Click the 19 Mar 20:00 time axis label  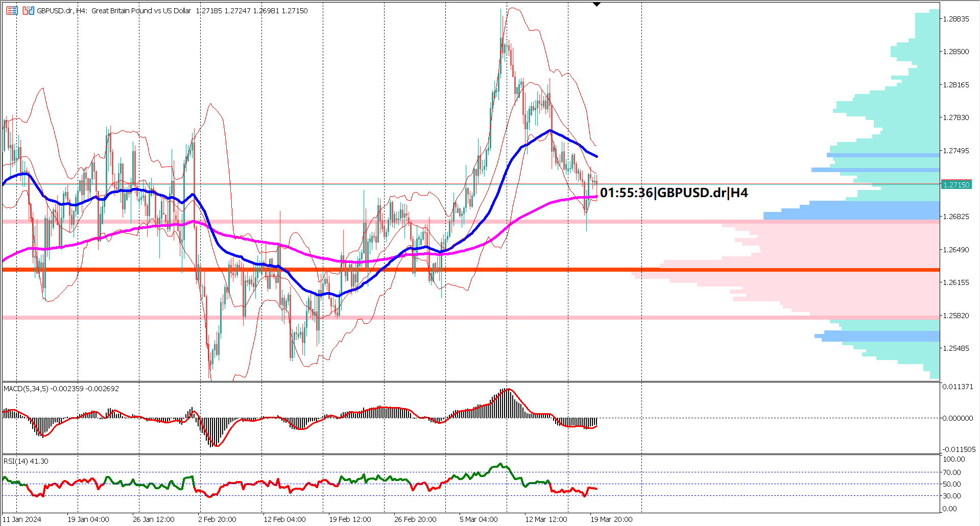point(611,519)
